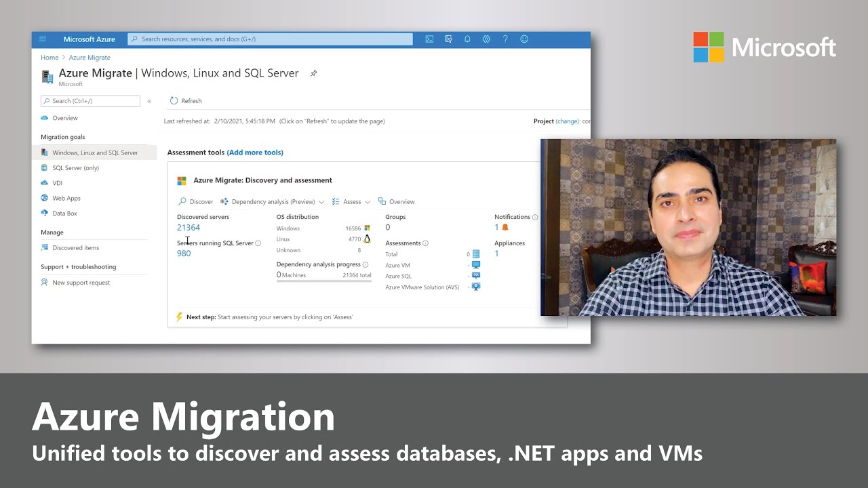
Task: Go to the Home breadcrumb link
Action: [x=50, y=58]
